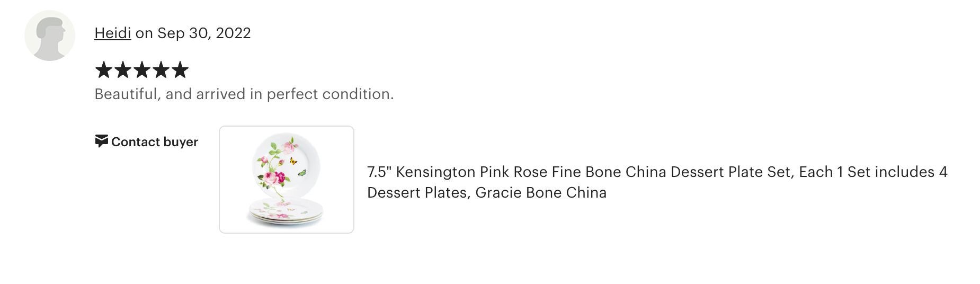Open the Heidi reviewer profile link
This screenshot has width=980, height=284.
click(112, 33)
